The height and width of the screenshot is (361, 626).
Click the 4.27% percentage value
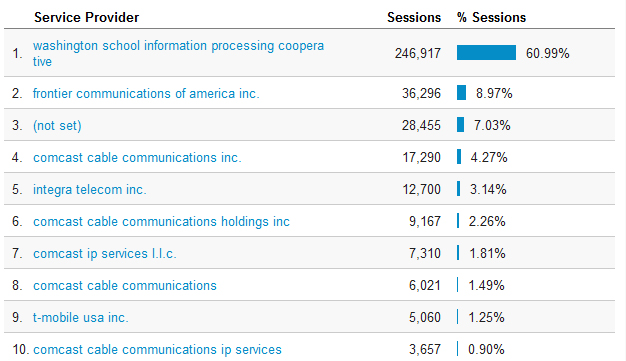point(489,157)
